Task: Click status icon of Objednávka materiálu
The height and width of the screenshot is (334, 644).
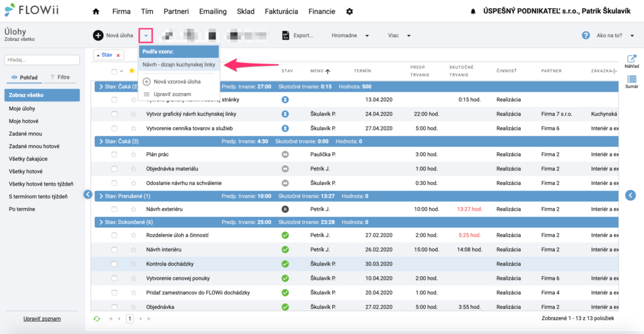Action: pyautogui.click(x=285, y=169)
